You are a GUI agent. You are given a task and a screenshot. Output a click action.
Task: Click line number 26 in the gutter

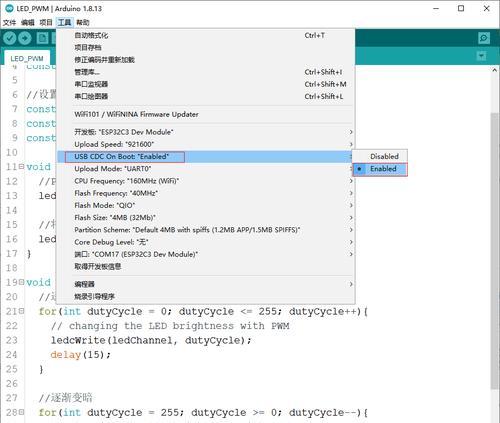12,384
